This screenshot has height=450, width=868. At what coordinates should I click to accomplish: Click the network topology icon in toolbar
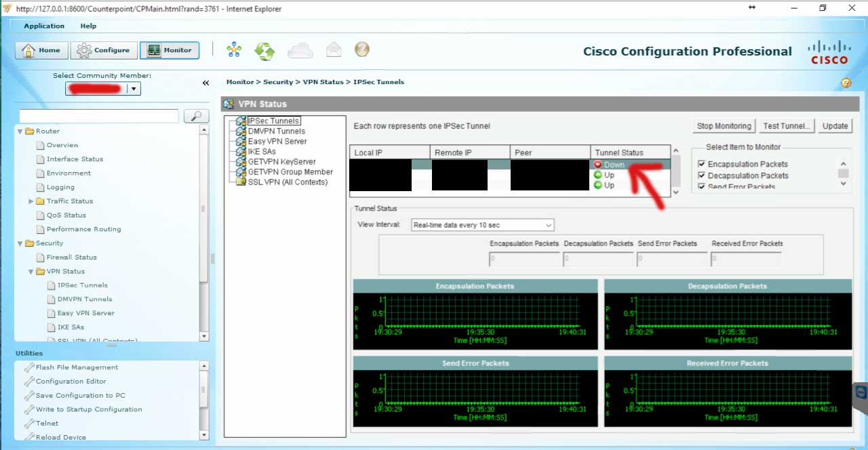234,50
